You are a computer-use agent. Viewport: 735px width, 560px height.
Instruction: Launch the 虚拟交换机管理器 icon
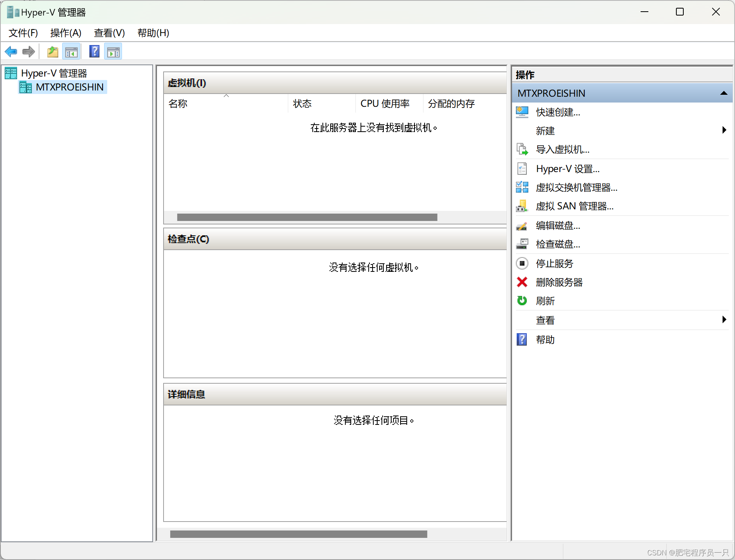(522, 187)
